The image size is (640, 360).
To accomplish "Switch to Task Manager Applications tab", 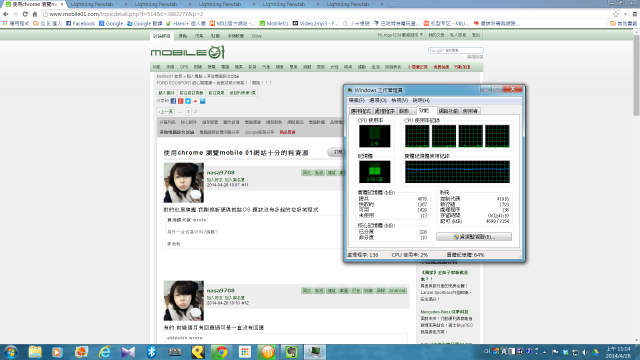I will (x=360, y=111).
